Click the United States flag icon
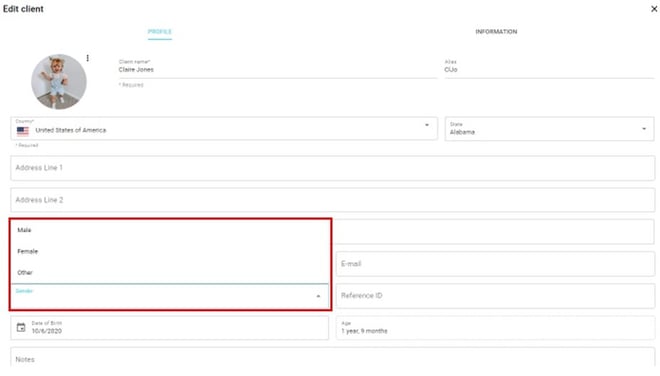The width and height of the screenshot is (660, 376). point(23,131)
